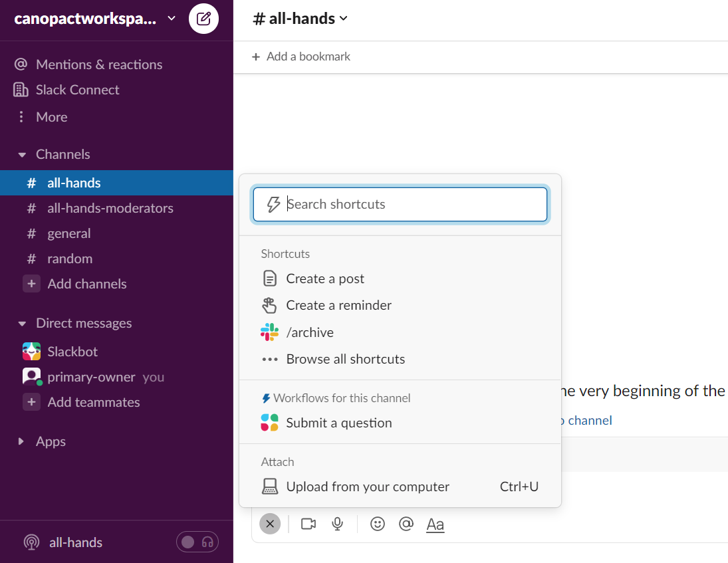
Task: Click the all-hands huddle label in the bottom bar
Action: tap(76, 542)
